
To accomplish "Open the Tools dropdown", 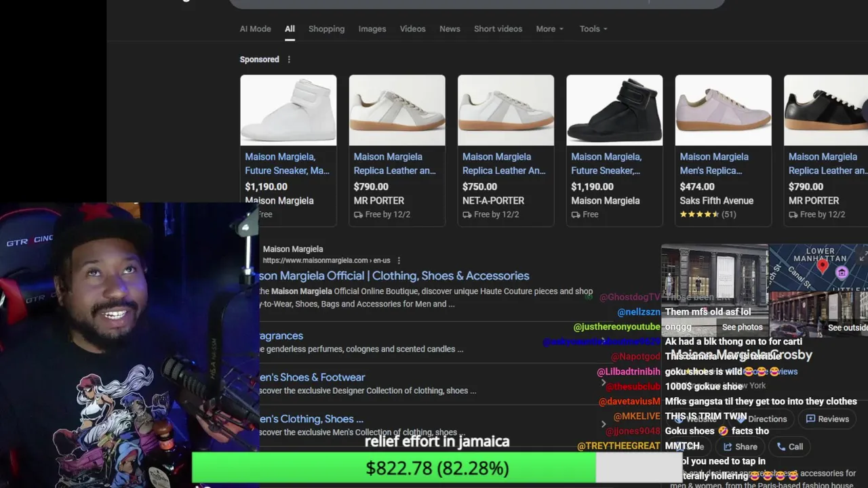I will 593,28.
